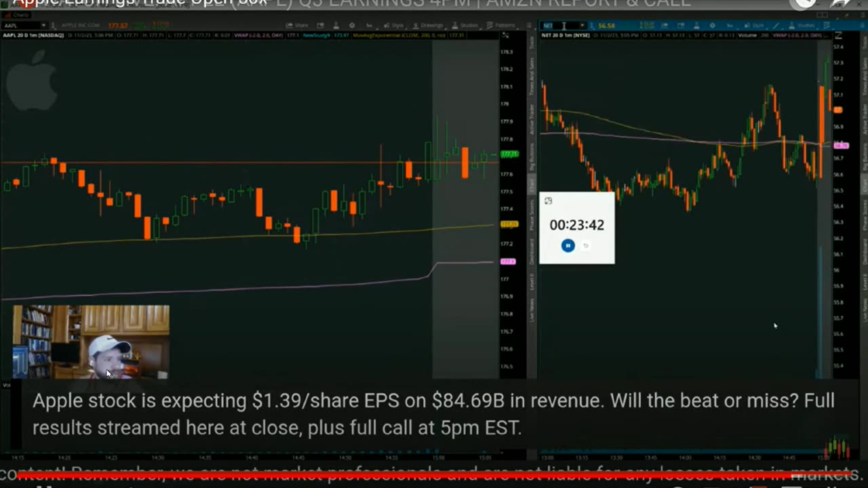
Task: Open NET chart hamburger menu icon
Action: coord(863,26)
